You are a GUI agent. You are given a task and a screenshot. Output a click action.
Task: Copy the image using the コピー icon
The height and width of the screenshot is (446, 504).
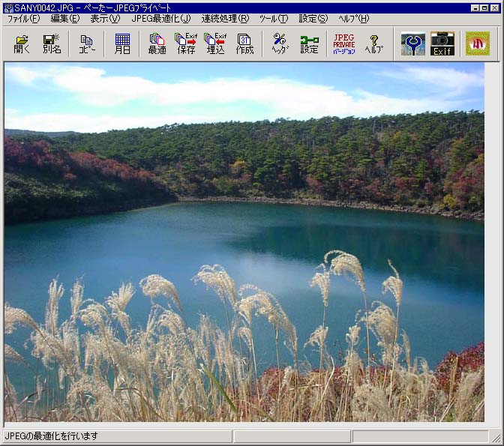(x=87, y=44)
